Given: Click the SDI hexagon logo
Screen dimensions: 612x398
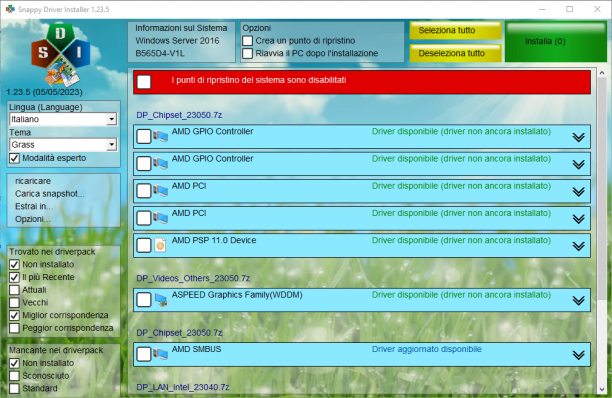Looking at the screenshot, I should (60, 55).
